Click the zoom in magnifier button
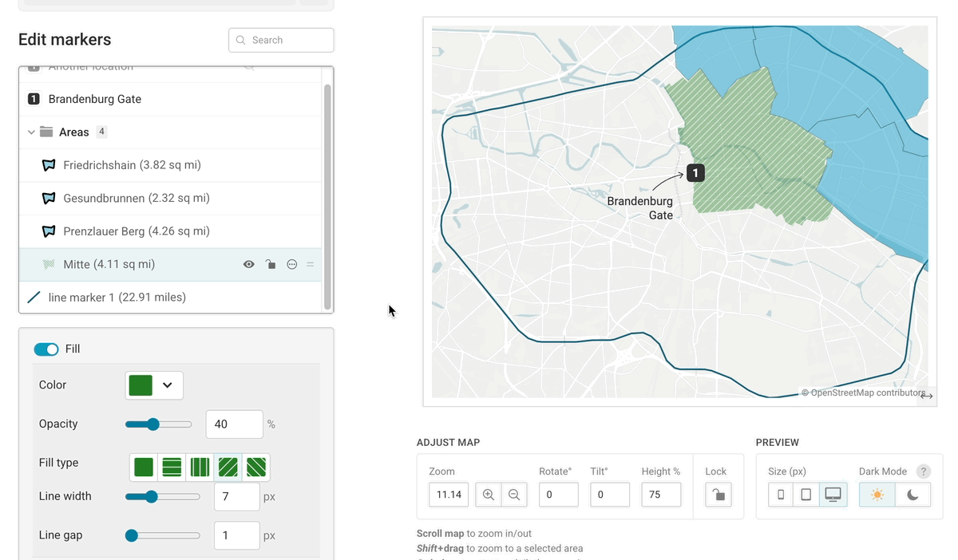The height and width of the screenshot is (560, 958). (489, 495)
